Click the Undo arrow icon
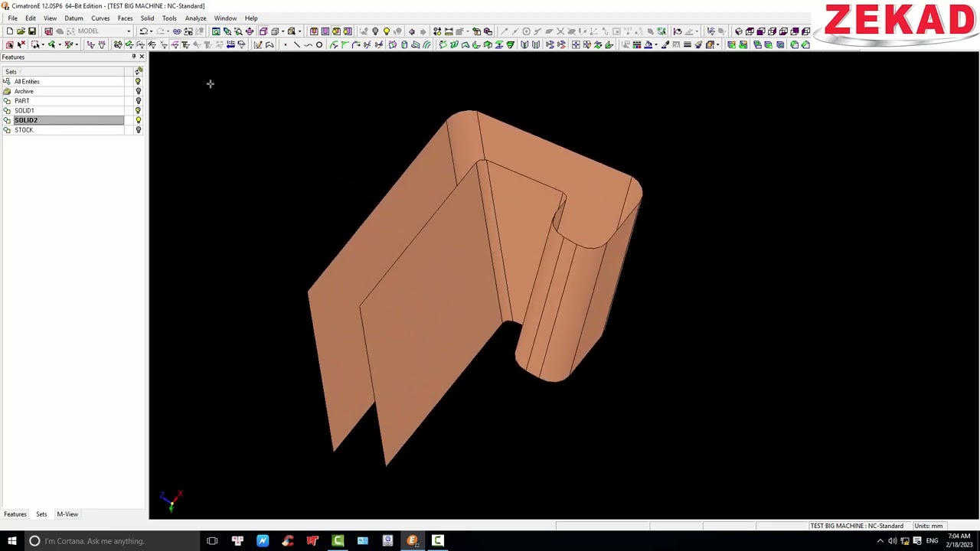This screenshot has width=980, height=551. (143, 31)
